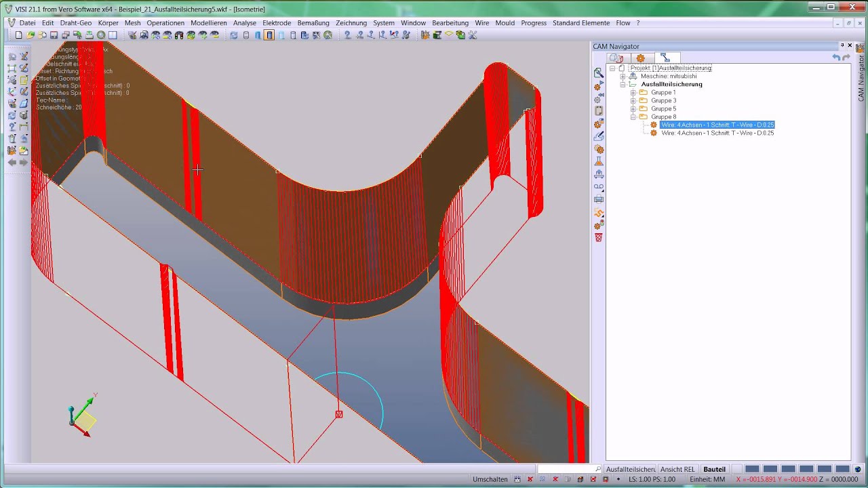Viewport: 868px width, 488px height.
Task: Click the Bauteil button
Action: click(714, 469)
